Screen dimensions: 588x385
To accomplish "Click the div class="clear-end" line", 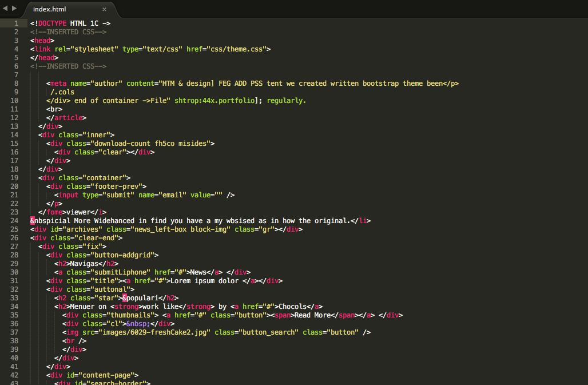I will point(76,238).
